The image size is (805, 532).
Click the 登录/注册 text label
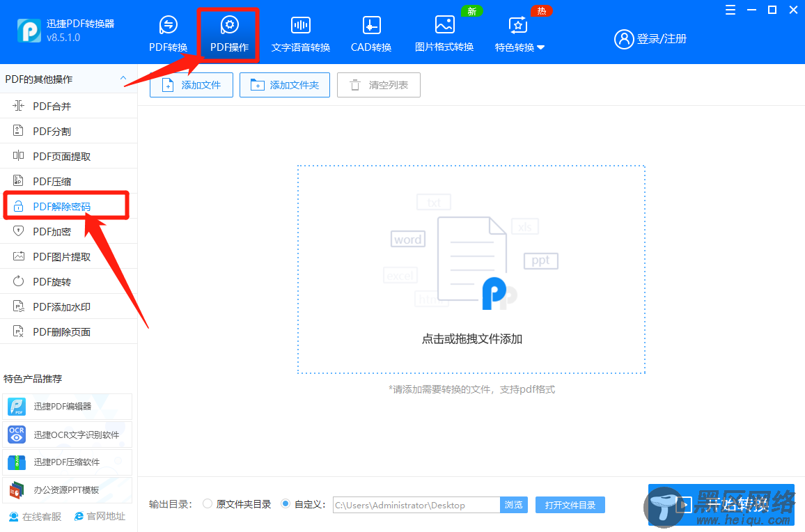click(x=662, y=39)
